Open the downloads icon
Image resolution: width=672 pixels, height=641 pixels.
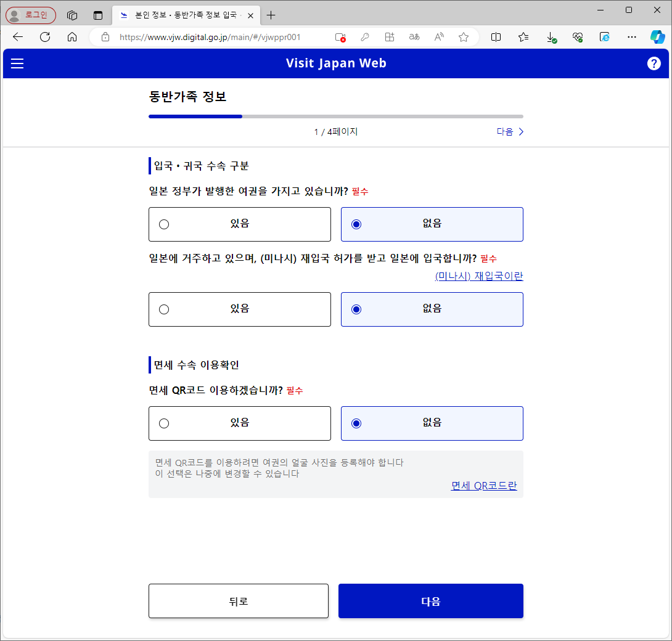[x=551, y=38]
